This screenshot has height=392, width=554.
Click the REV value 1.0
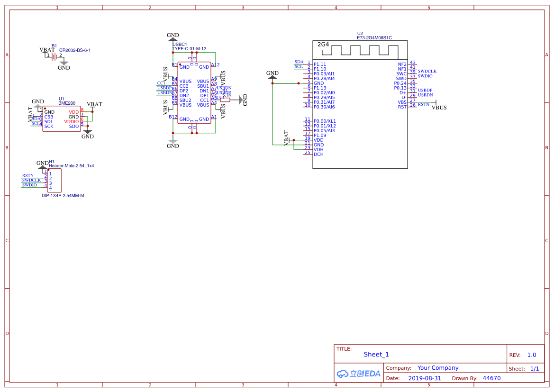pos(532,355)
